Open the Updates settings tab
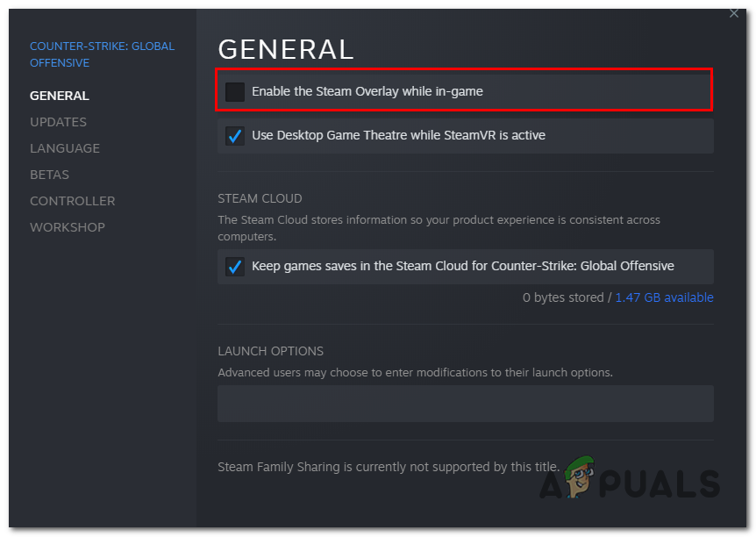Image resolution: width=756 pixels, height=537 pixels. coord(58,122)
